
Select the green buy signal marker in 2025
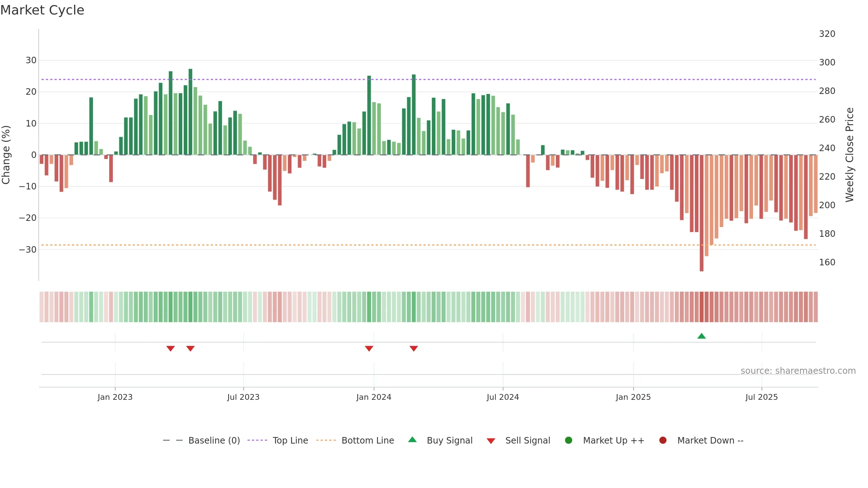[x=702, y=336]
